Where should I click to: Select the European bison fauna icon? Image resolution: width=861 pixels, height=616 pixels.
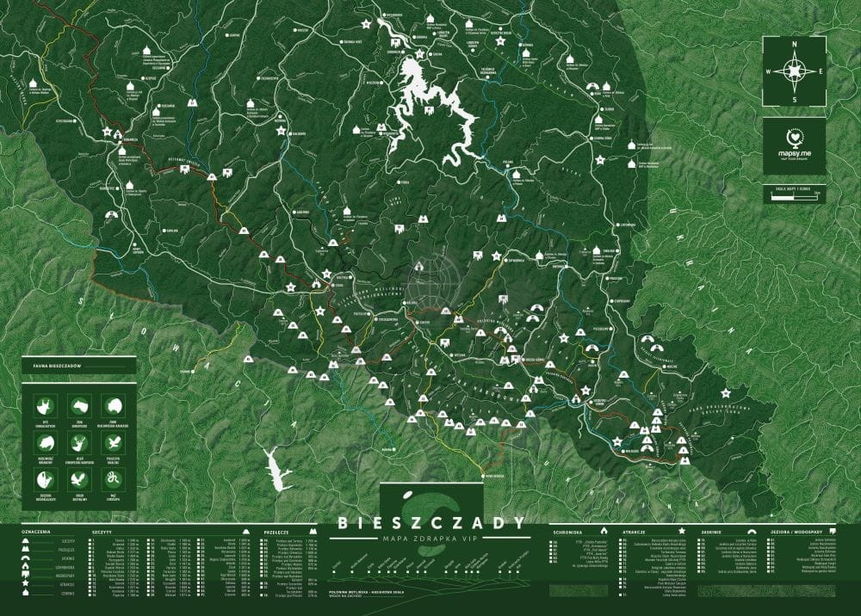click(x=111, y=405)
